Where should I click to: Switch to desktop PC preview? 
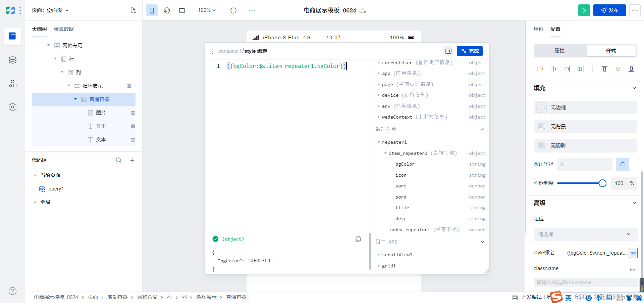point(182,10)
